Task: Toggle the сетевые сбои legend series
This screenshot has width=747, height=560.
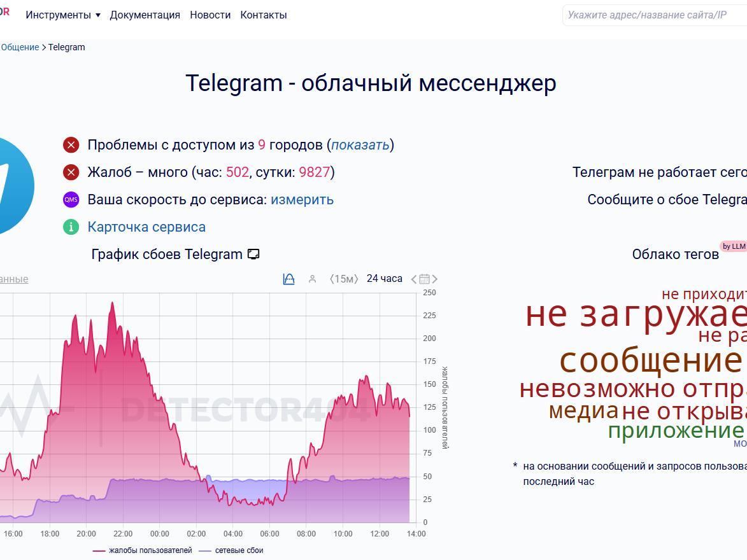Action: pyautogui.click(x=231, y=550)
